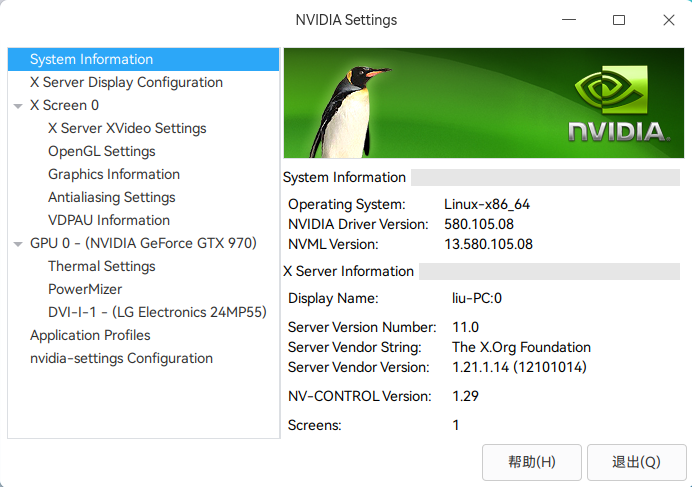Open Graphics Information page
Screen dimensions: 692x487
pos(114,174)
